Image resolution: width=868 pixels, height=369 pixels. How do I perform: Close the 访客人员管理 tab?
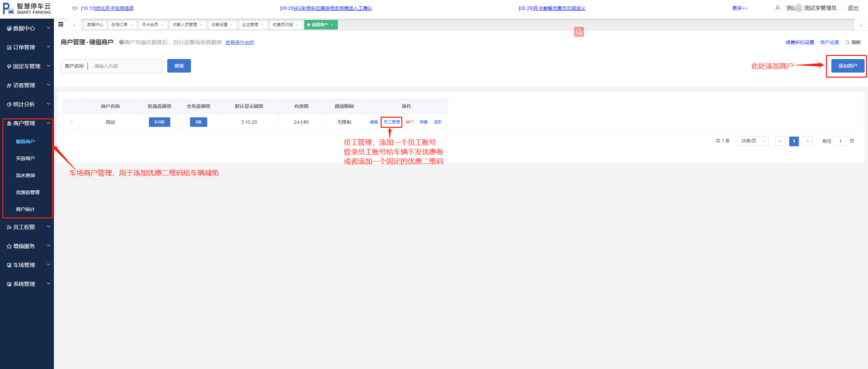click(201, 25)
